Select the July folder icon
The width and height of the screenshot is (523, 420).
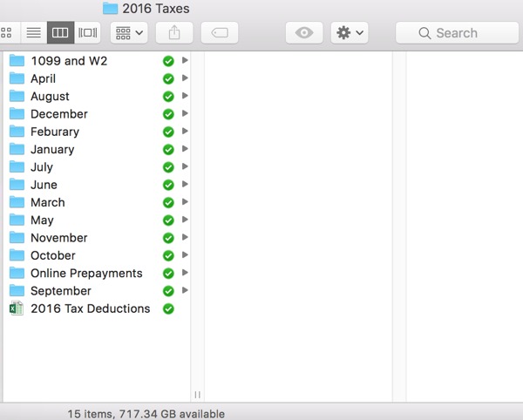coord(17,166)
